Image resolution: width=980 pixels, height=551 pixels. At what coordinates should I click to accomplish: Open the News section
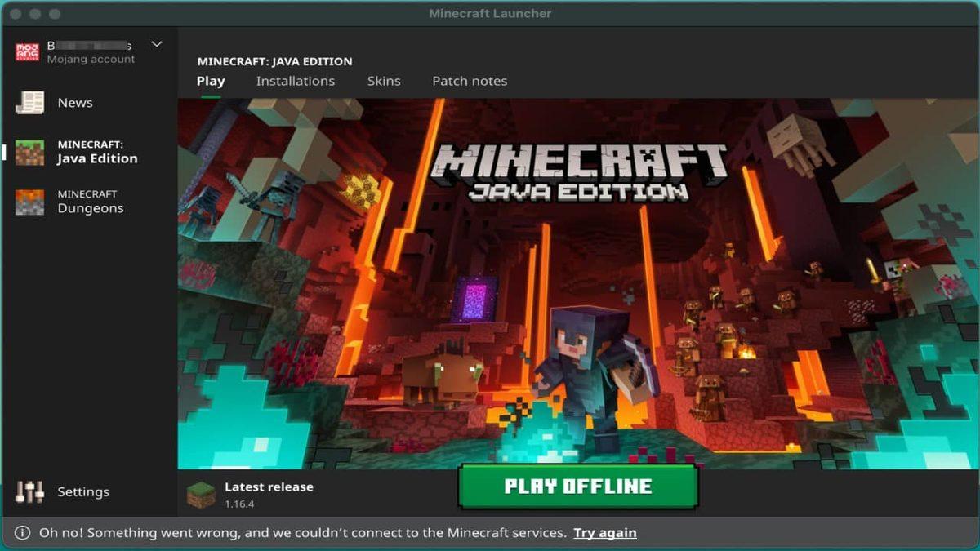(74, 102)
